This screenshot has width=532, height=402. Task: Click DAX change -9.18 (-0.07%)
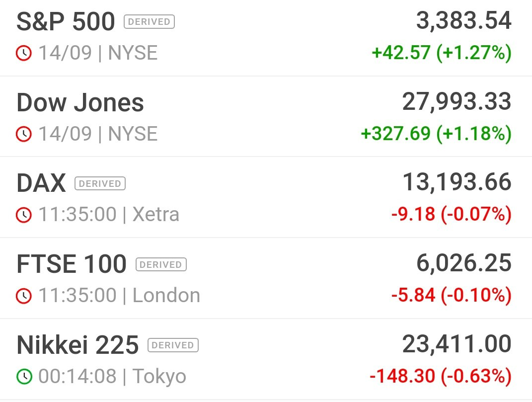[452, 214]
